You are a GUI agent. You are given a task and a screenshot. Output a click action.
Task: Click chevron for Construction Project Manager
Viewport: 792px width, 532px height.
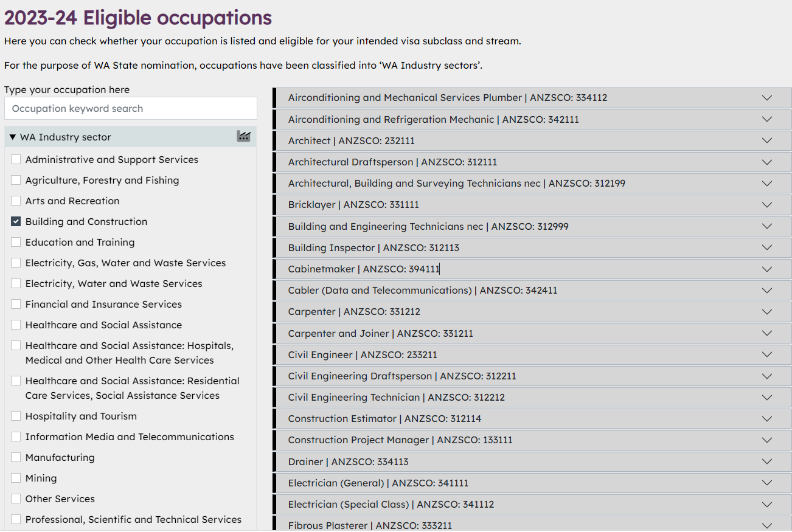(766, 440)
